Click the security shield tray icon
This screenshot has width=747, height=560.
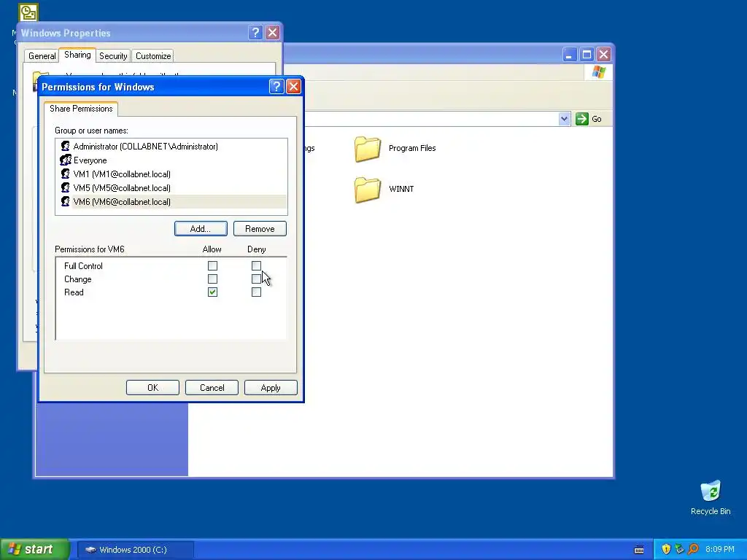click(666, 549)
